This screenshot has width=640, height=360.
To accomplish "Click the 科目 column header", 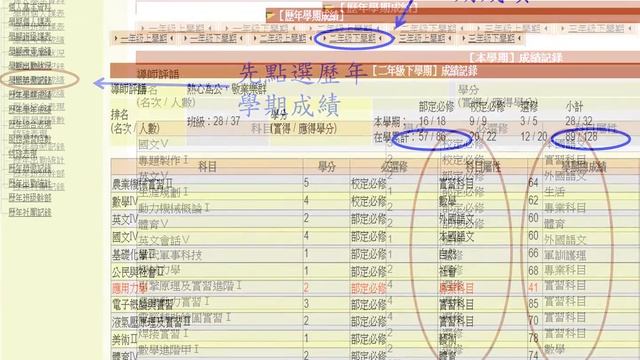I will click(x=207, y=167).
